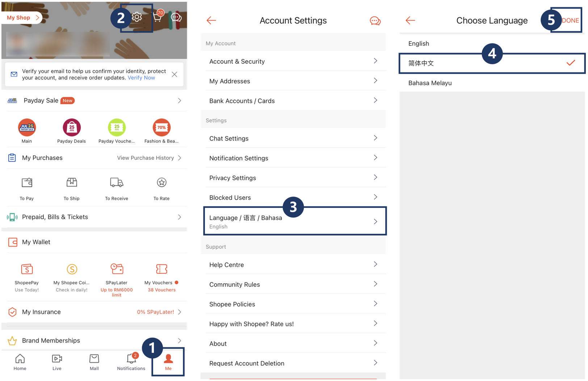Tap 38 Vouchers text
This screenshot has width=588, height=381.
coord(161,290)
